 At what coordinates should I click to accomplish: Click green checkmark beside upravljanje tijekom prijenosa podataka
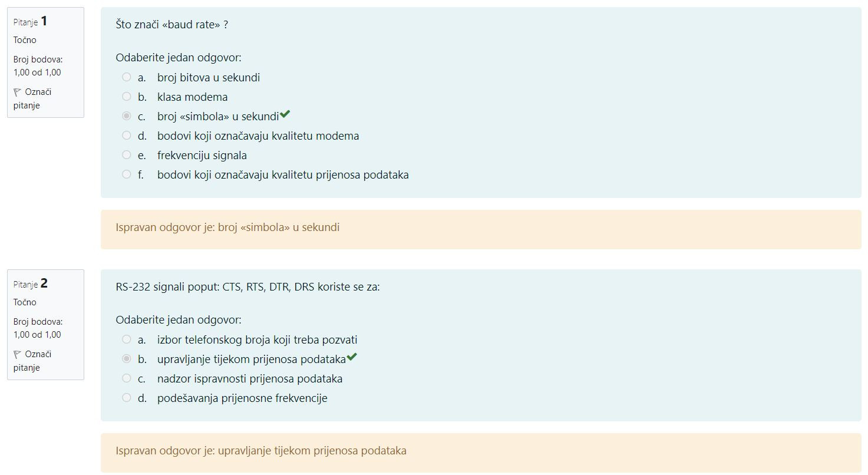(x=352, y=357)
